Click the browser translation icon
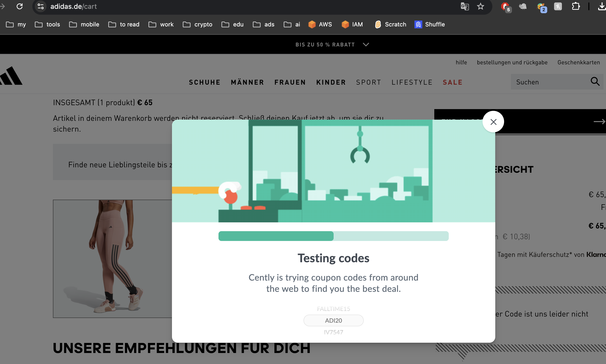Viewport: 606px width, 364px height. coord(464,7)
